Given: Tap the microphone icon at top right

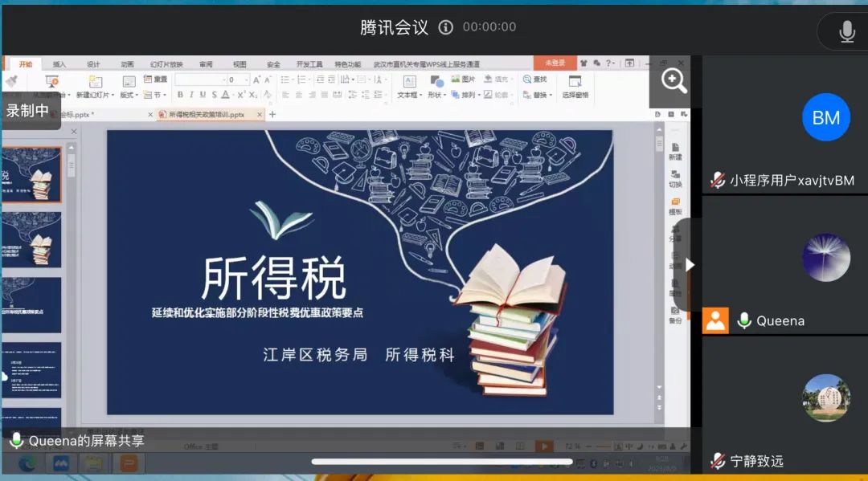Looking at the screenshot, I should pos(846,31).
